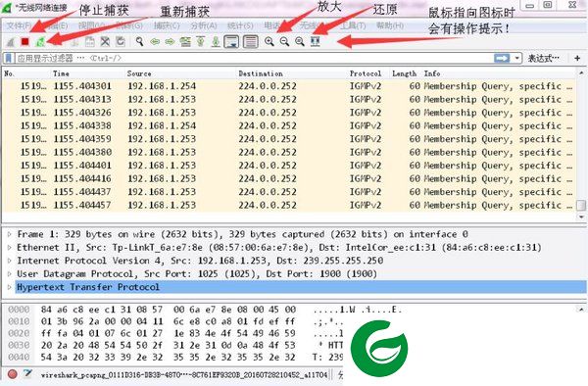Viewport: 588px width, 386px height.
Task: Select hex dump row at offset 0030
Action: click(176, 345)
